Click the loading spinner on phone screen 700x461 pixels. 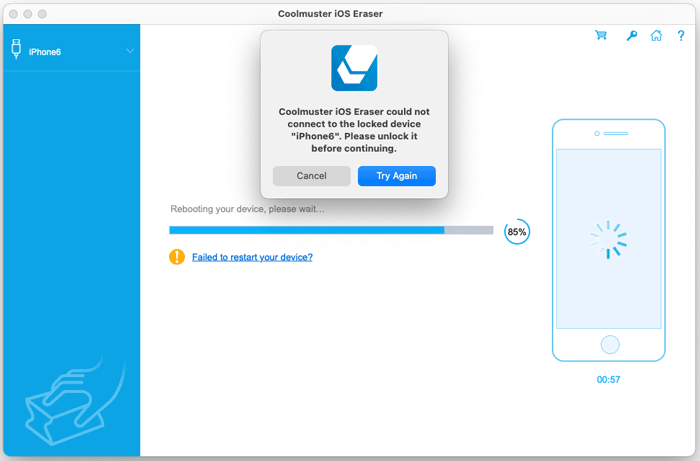pyautogui.click(x=608, y=239)
